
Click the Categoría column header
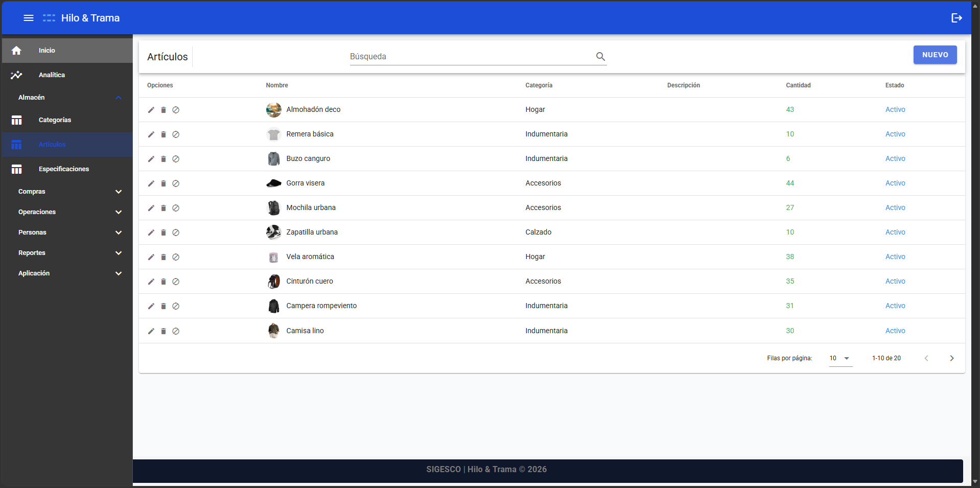pyautogui.click(x=539, y=85)
